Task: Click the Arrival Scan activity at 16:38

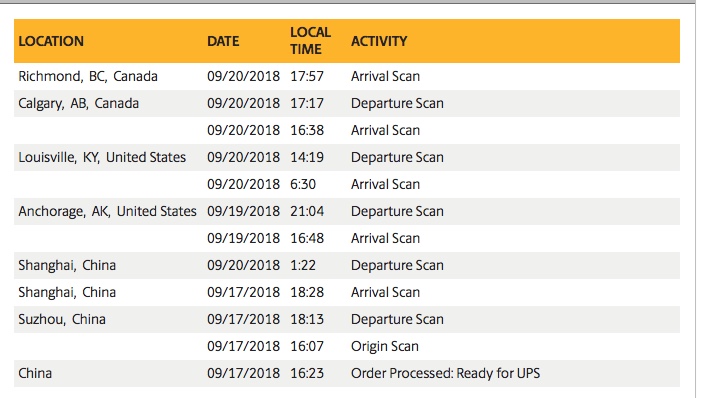Action: (x=385, y=130)
